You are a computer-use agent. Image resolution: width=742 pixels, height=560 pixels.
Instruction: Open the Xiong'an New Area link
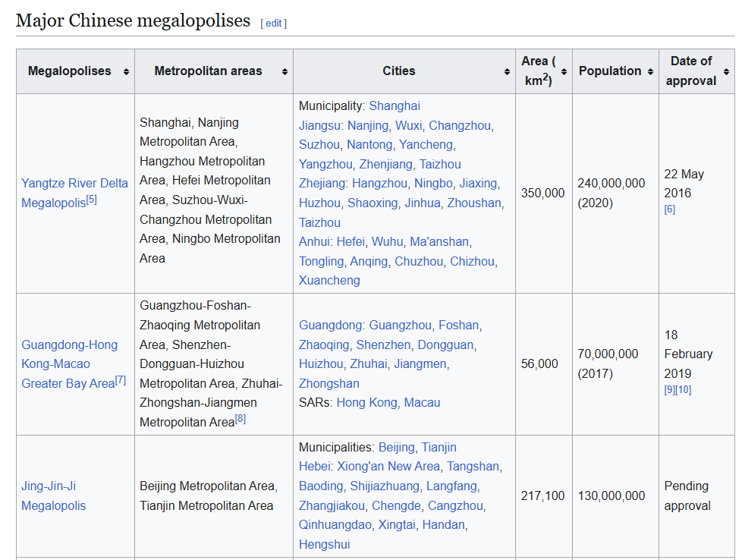tap(388, 466)
